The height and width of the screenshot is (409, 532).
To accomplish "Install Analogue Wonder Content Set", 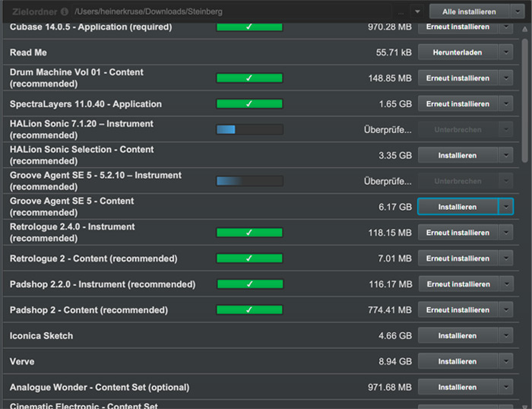I will click(458, 387).
